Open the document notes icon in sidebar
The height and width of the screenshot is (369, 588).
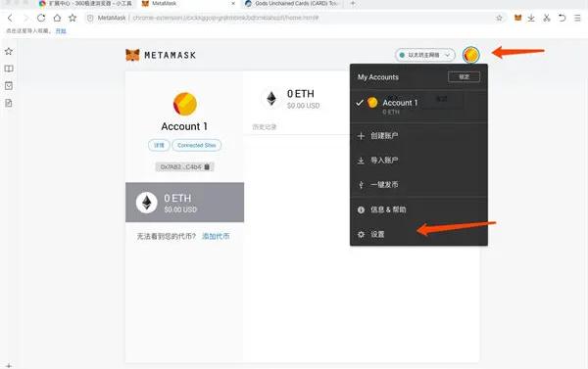click(9, 103)
